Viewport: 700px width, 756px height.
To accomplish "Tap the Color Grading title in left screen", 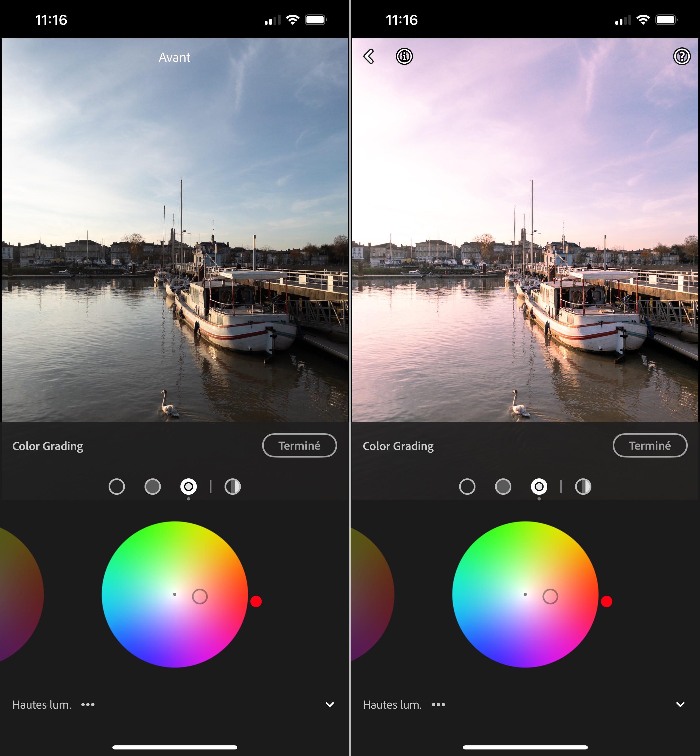I will pyautogui.click(x=48, y=446).
